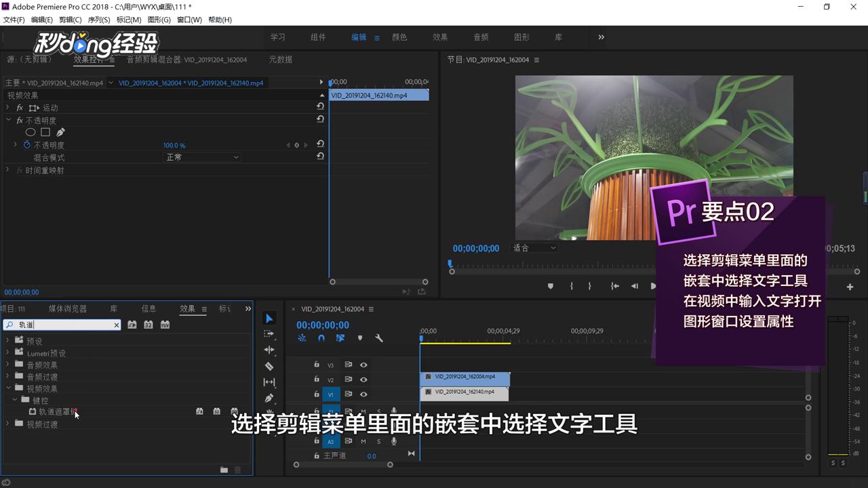Screen dimensions: 868x488
Task: Reset the blend mode parameter
Action: pos(320,157)
